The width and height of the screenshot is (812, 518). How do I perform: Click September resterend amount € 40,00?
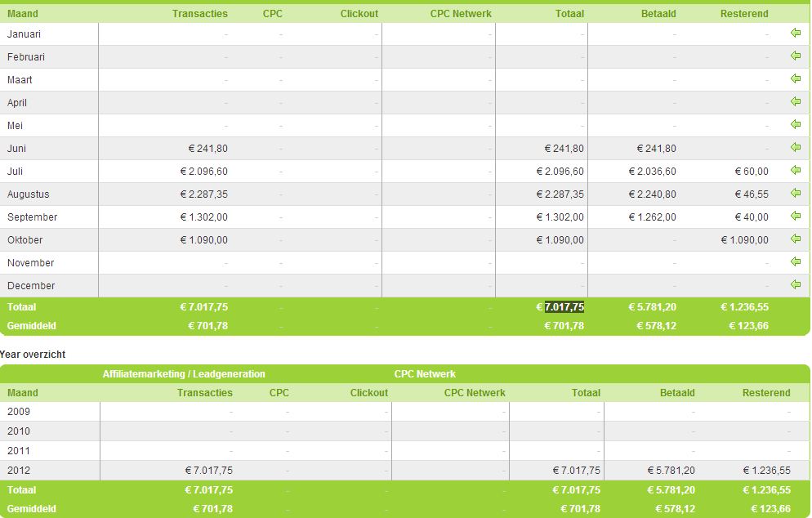[752, 217]
